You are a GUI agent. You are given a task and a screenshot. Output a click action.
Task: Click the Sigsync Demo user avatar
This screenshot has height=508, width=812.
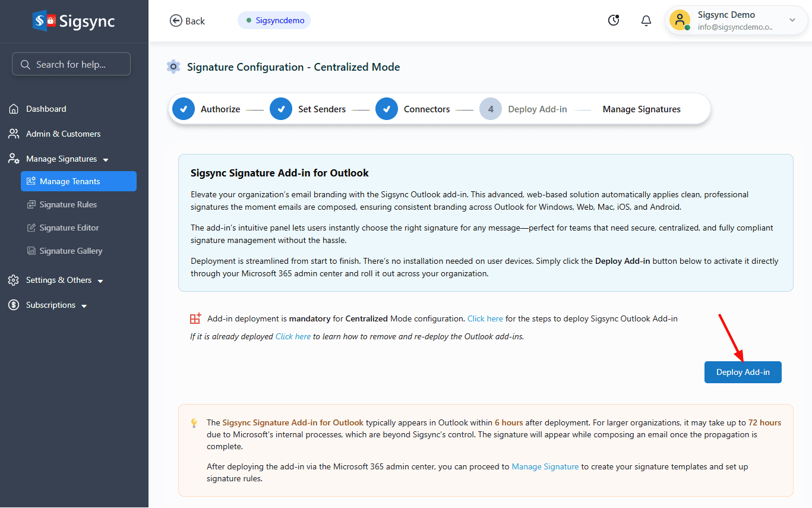tap(680, 20)
